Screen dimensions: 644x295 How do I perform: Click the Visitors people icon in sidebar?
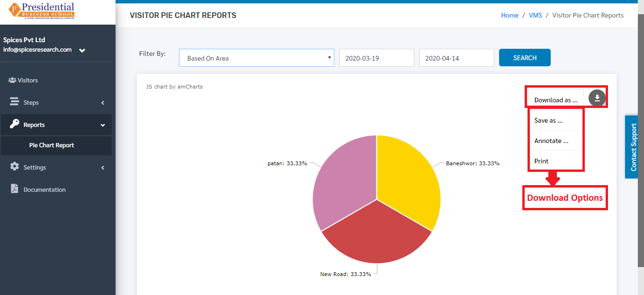coord(12,80)
